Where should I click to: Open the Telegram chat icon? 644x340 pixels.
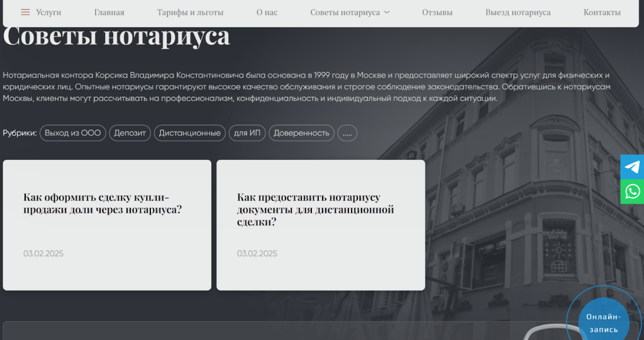[x=632, y=167]
